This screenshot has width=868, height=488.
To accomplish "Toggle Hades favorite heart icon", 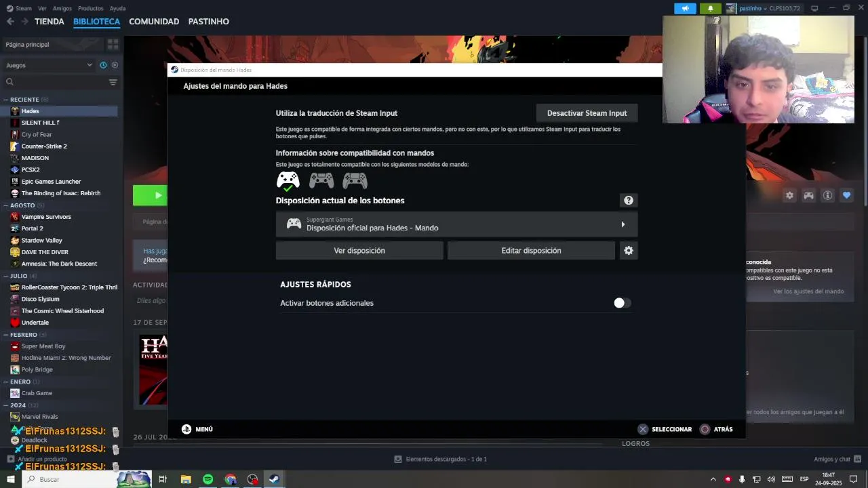I will [x=846, y=195].
